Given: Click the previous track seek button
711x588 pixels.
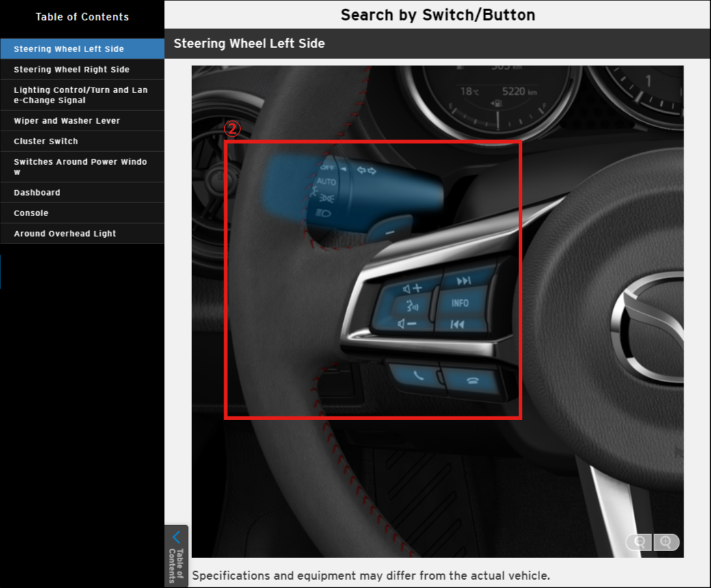Looking at the screenshot, I should coord(458,324).
